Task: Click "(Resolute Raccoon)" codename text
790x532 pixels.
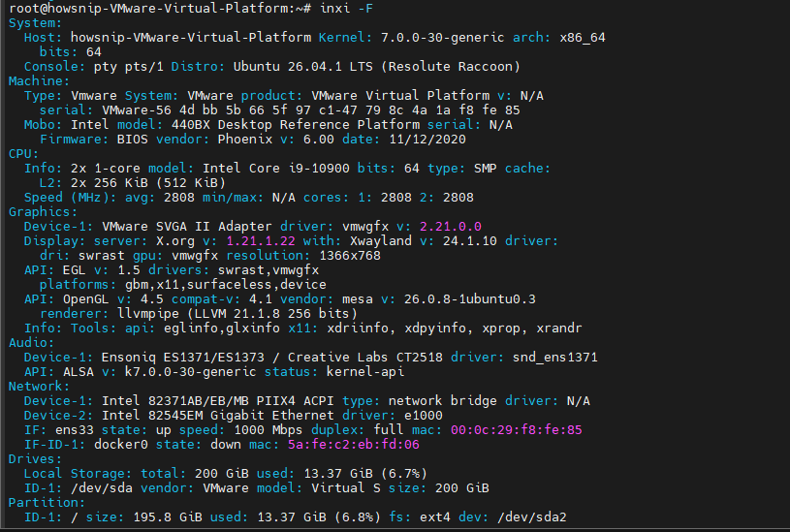Action: (451, 67)
